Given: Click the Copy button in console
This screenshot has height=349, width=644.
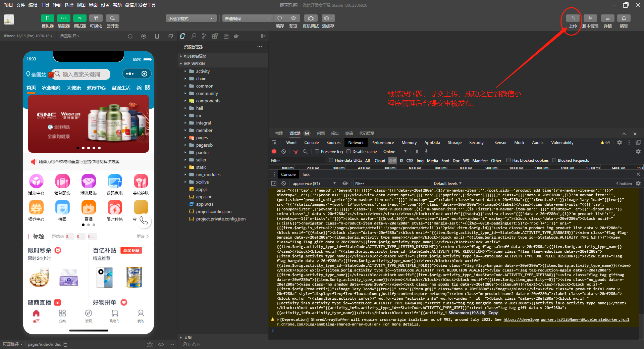Looking at the screenshot, I should pyautogui.click(x=493, y=313).
